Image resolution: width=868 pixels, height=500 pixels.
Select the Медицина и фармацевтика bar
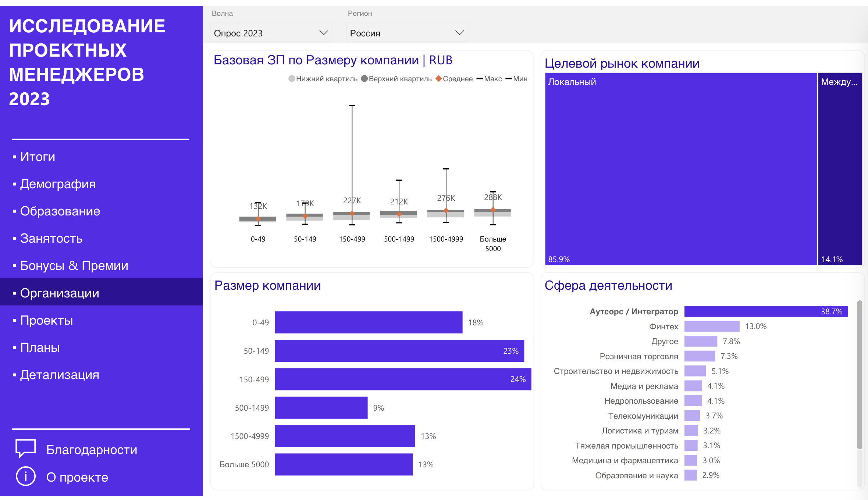pyautogui.click(x=691, y=460)
